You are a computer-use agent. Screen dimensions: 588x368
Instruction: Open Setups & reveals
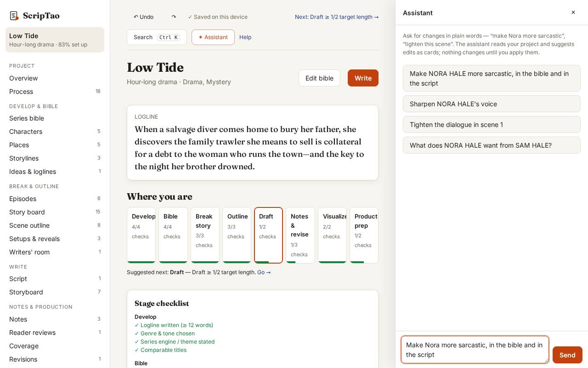point(55,239)
